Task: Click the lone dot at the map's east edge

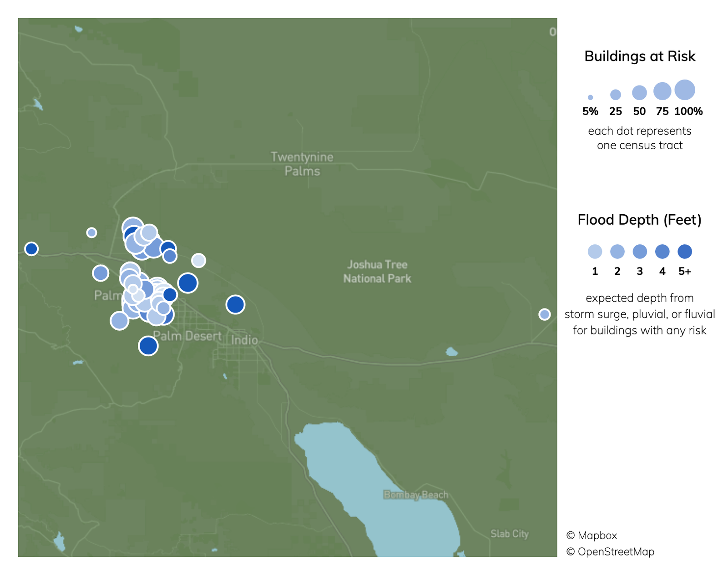Action: pos(544,314)
